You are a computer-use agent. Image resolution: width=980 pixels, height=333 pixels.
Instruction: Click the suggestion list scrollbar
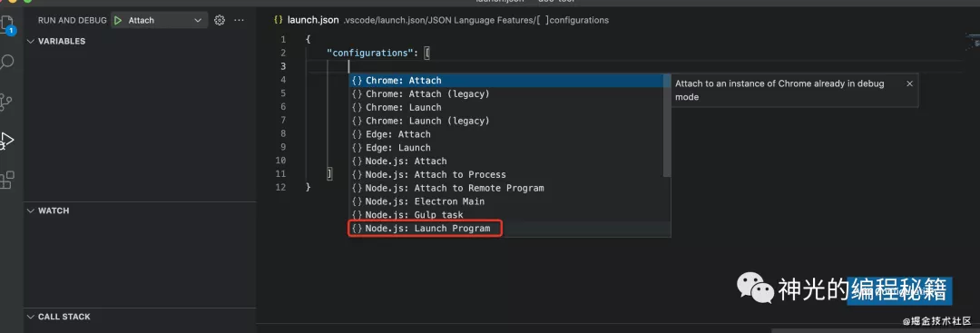[667, 125]
